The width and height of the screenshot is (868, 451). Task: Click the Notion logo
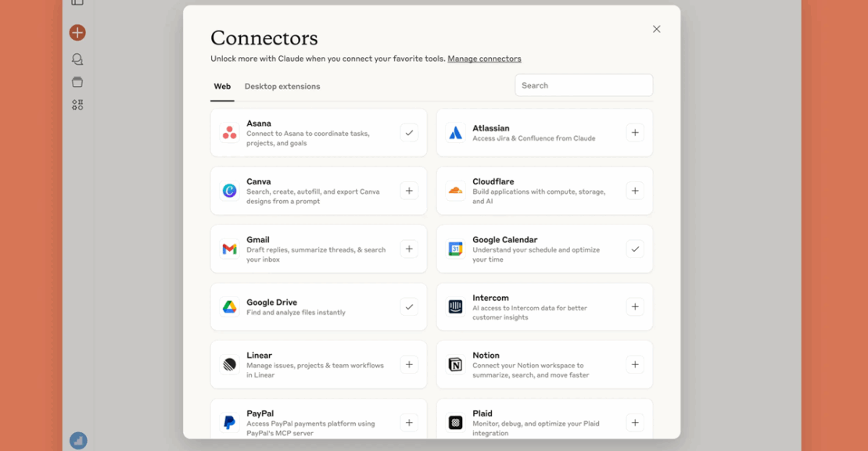455,364
